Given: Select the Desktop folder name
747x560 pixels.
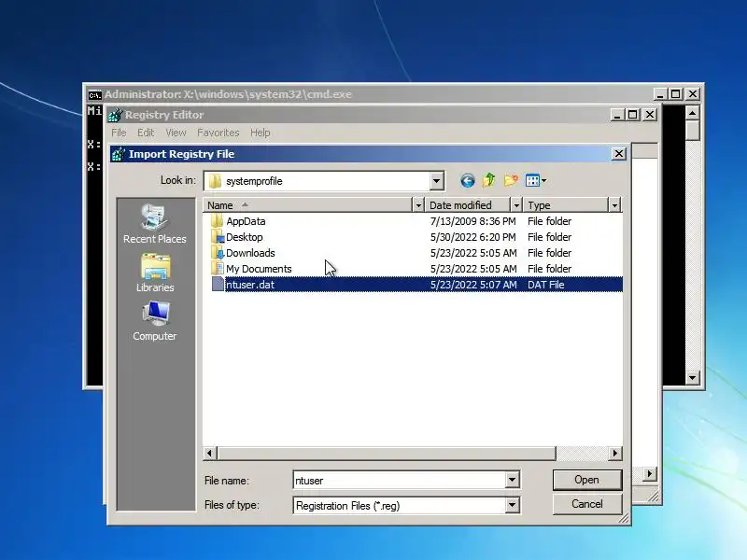Looking at the screenshot, I should pos(245,237).
